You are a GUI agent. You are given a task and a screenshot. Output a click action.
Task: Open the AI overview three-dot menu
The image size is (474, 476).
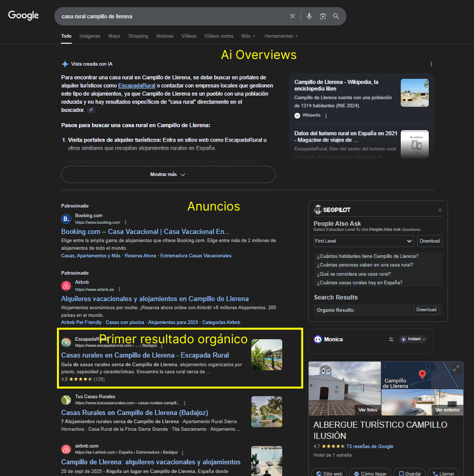[431, 64]
